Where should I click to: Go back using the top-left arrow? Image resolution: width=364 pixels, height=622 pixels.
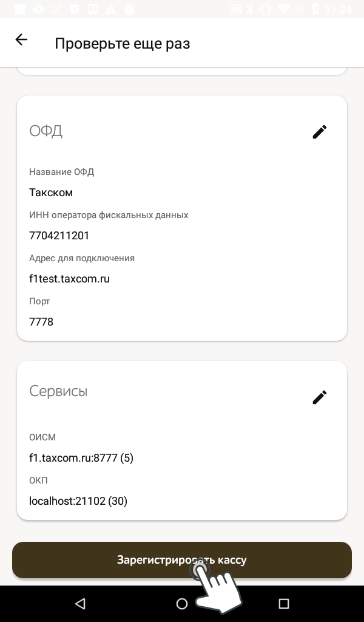pyautogui.click(x=21, y=40)
